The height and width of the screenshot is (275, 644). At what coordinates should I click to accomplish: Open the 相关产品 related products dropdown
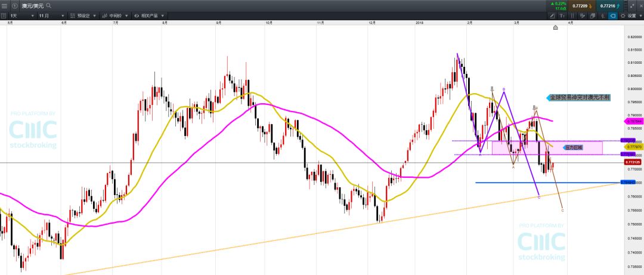tap(149, 16)
